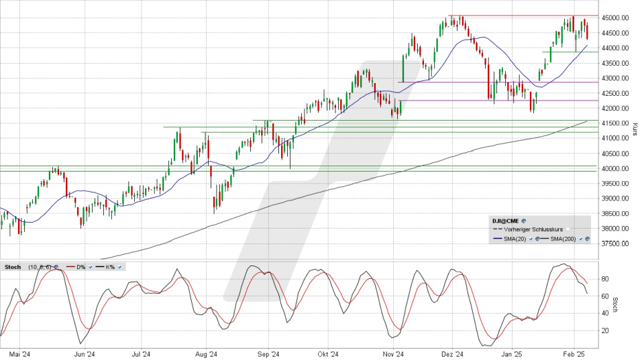Click the 41500.00 price axis label
This screenshot has width=644, height=362.
click(615, 123)
